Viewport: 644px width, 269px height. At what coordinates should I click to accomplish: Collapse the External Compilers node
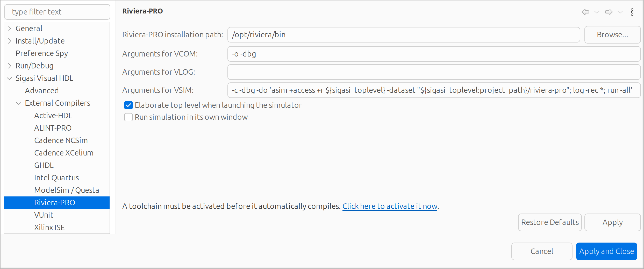coord(19,103)
